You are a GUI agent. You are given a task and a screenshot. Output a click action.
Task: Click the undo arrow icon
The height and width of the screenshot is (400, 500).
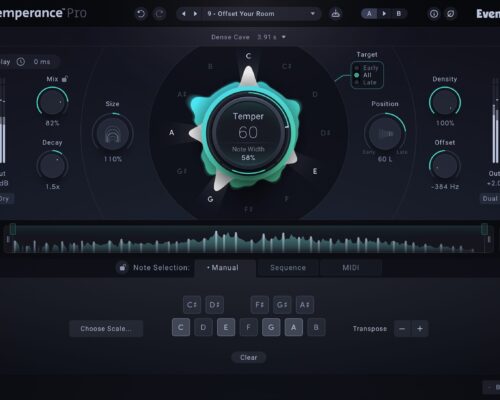[141, 14]
